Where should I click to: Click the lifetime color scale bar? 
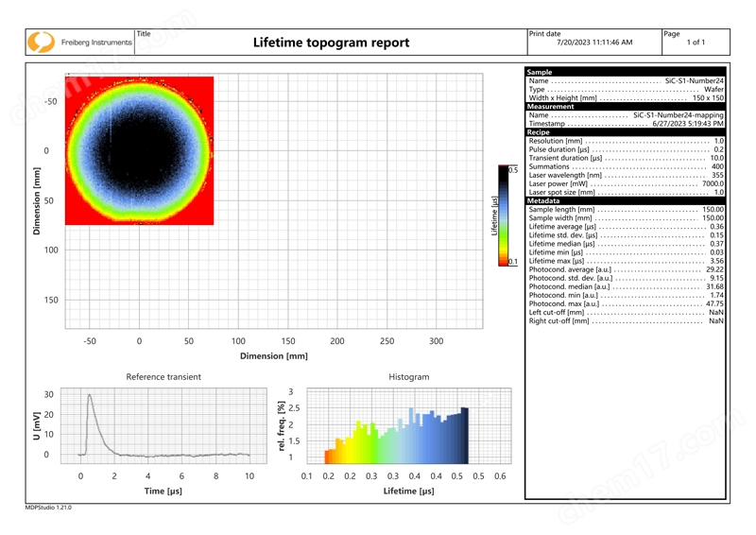[x=502, y=216]
